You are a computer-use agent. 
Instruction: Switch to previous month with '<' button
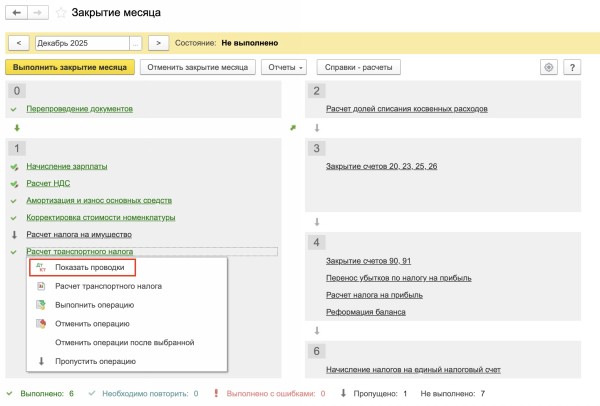18,43
